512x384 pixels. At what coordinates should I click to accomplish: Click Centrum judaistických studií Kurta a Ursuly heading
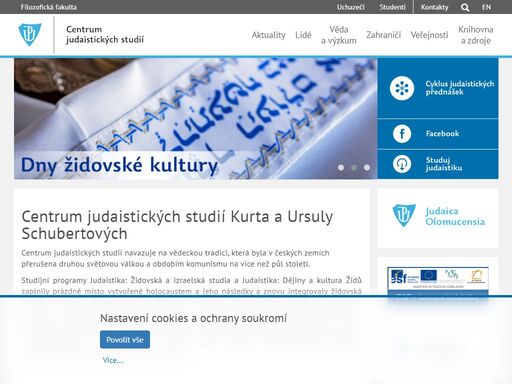tap(177, 225)
